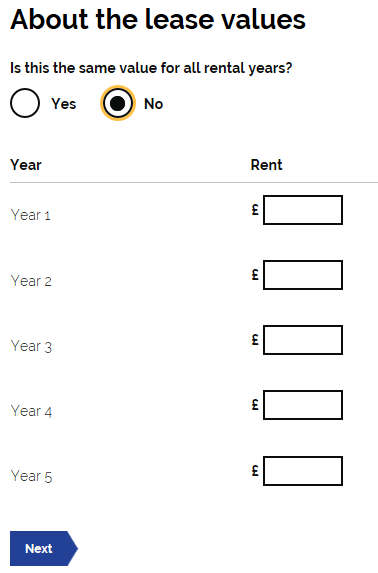The image size is (378, 573).
Task: Click the 'About the lease values' heading
Action: (158, 19)
